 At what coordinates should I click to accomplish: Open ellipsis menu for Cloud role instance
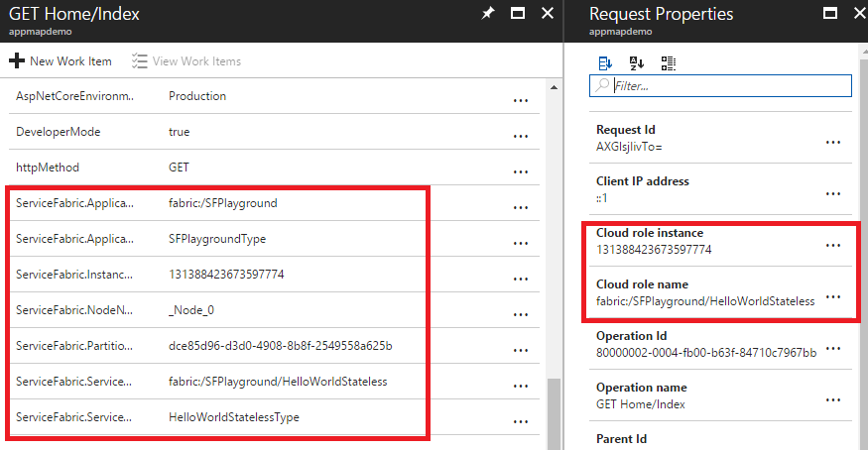[x=833, y=246]
